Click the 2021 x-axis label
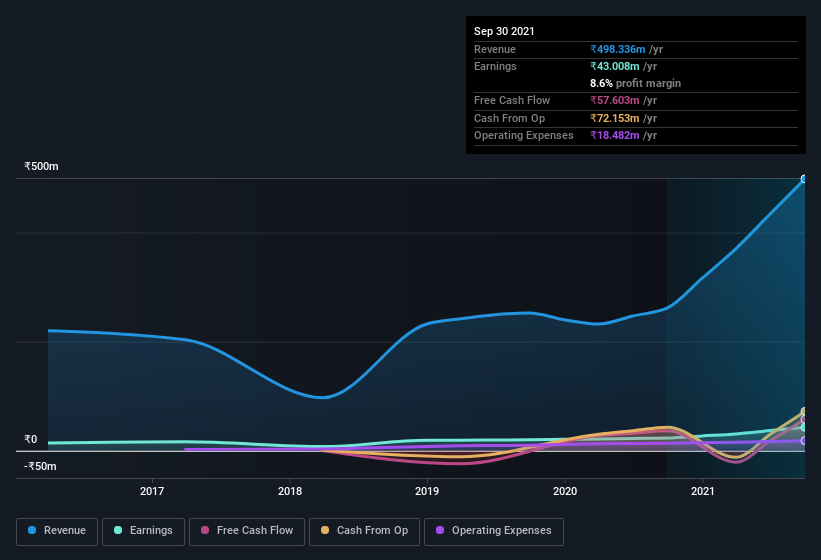 (702, 491)
